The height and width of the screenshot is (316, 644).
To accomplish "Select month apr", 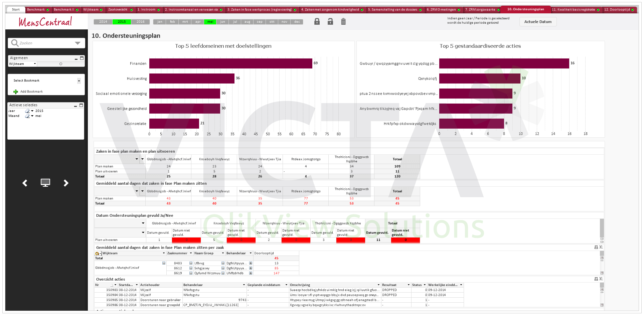I will [198, 22].
